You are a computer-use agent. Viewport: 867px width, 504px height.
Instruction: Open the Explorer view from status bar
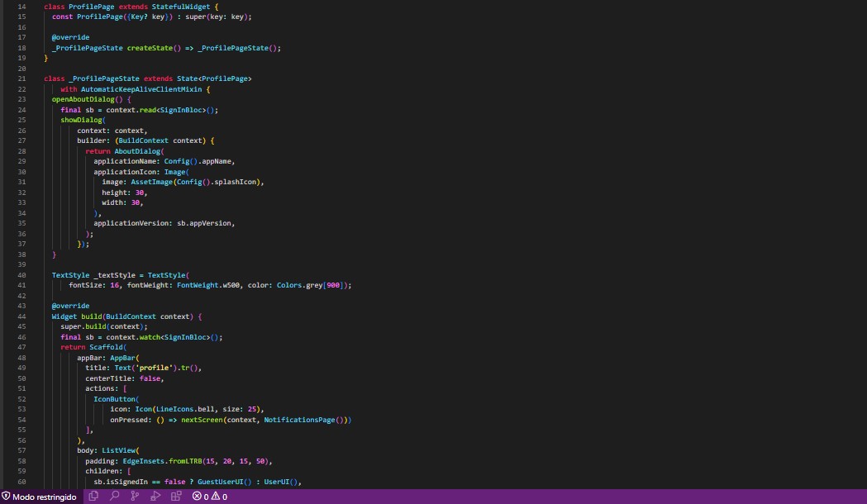tap(93, 497)
